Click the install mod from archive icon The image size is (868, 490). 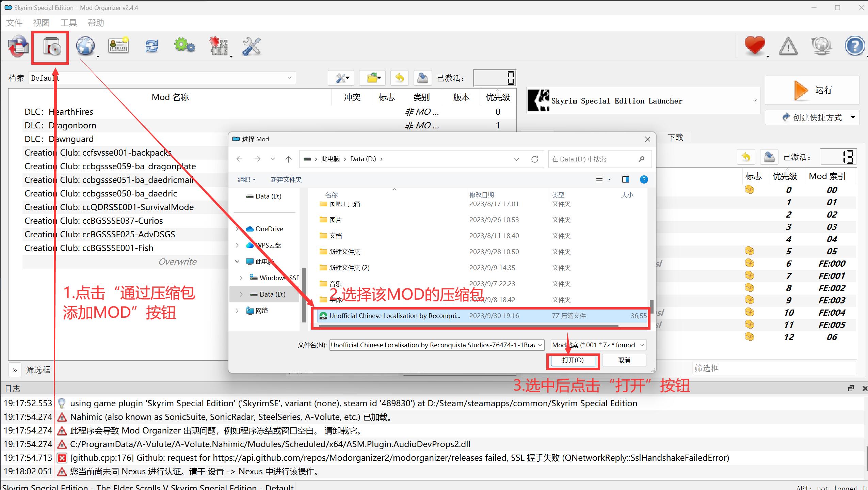click(52, 47)
